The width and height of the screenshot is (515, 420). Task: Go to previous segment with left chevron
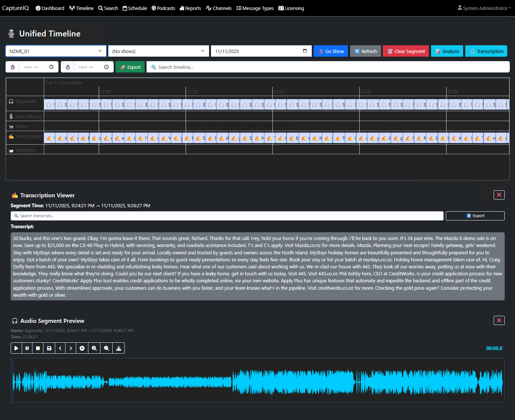tap(60, 348)
